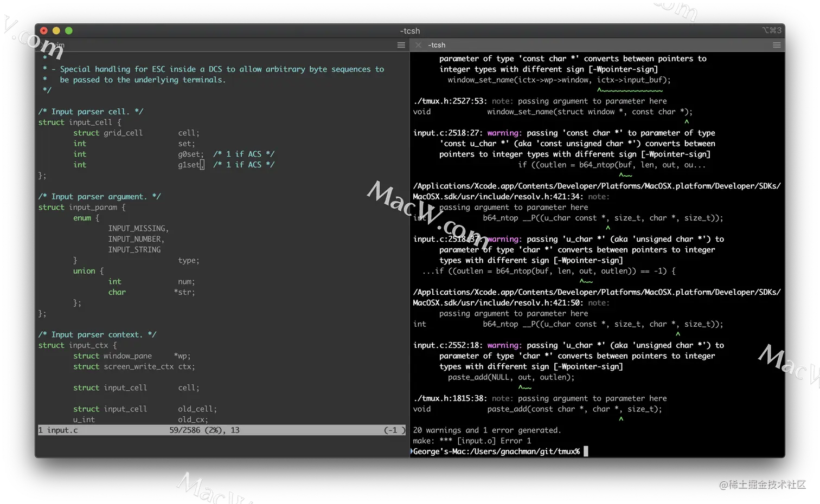Click the 稀土掘金技术社区 watermark link

761,484
